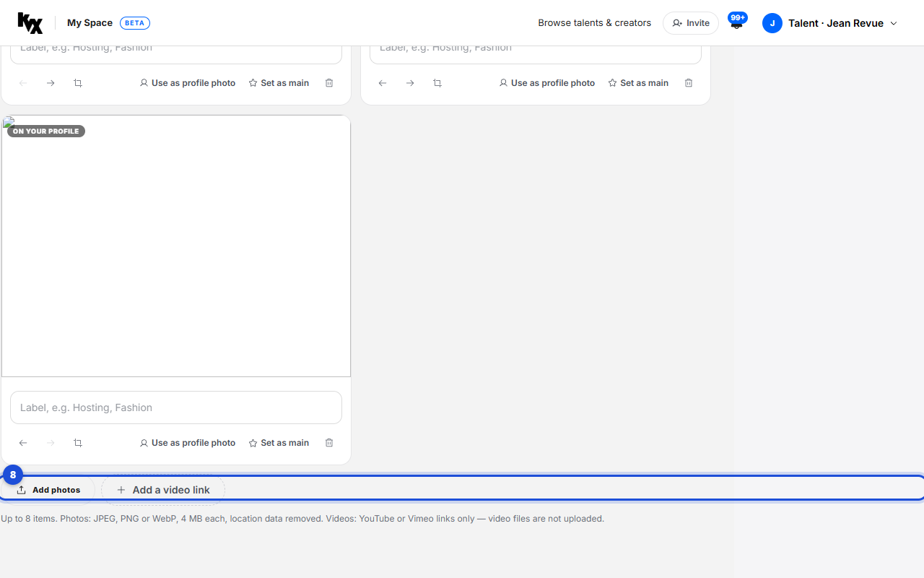Click crop icon on the top-right photo card

tap(437, 83)
